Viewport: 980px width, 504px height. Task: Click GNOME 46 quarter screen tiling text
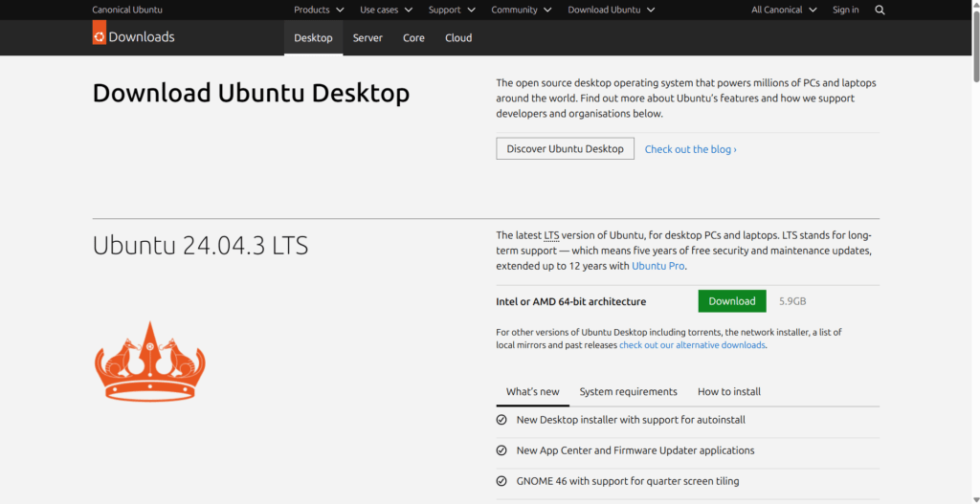628,481
